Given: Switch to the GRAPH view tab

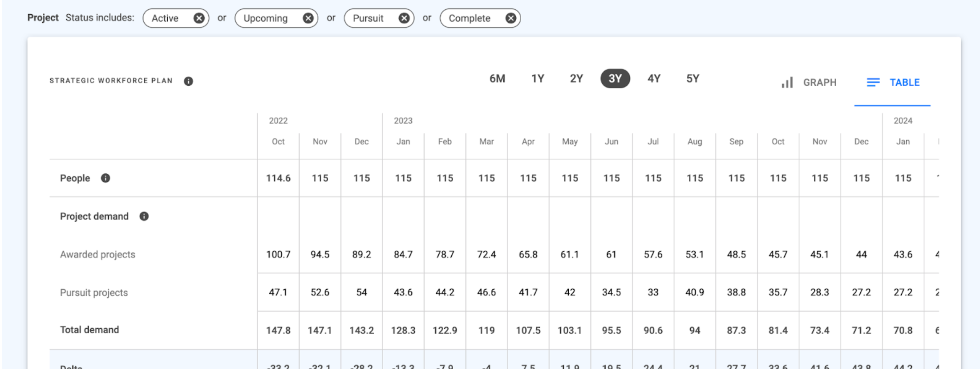Looking at the screenshot, I should pyautogui.click(x=809, y=82).
